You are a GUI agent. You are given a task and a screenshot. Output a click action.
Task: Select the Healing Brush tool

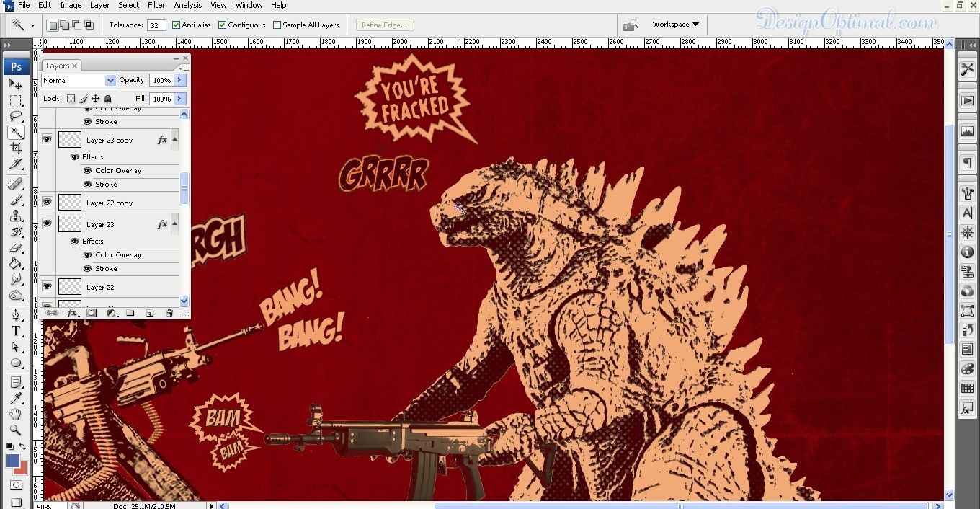(16, 185)
